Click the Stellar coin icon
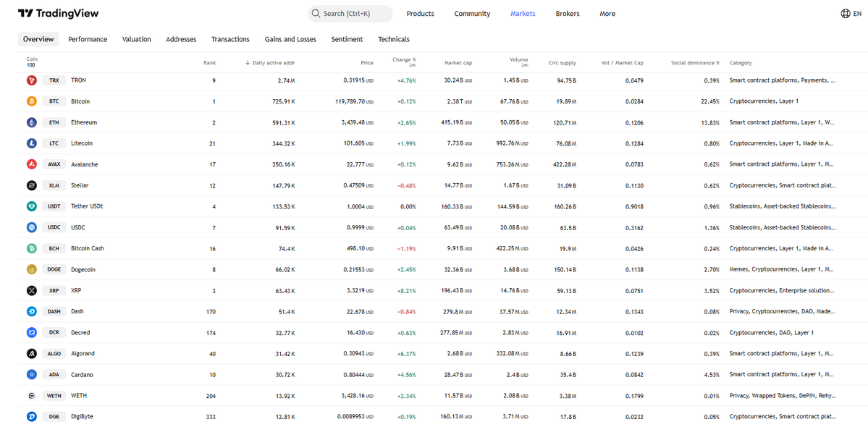 click(x=32, y=185)
